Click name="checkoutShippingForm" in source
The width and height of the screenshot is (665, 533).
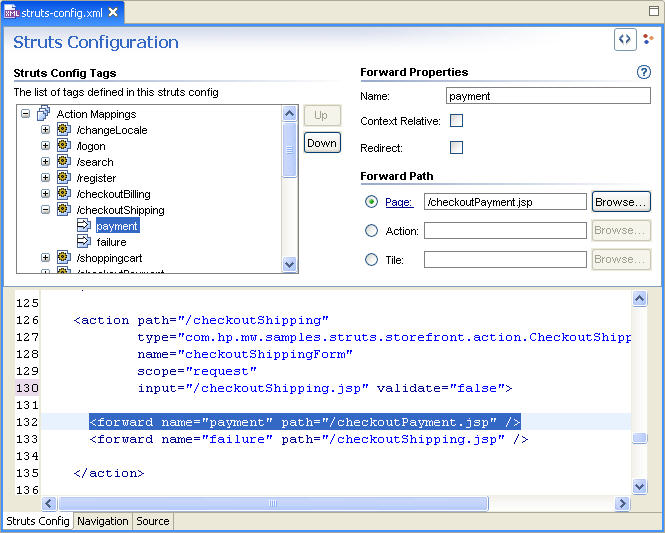pos(245,354)
